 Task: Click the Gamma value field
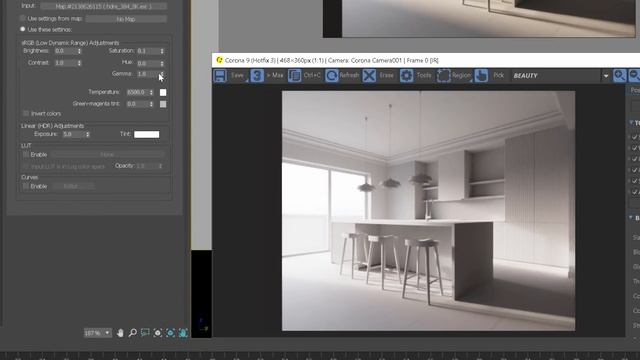tap(148, 74)
